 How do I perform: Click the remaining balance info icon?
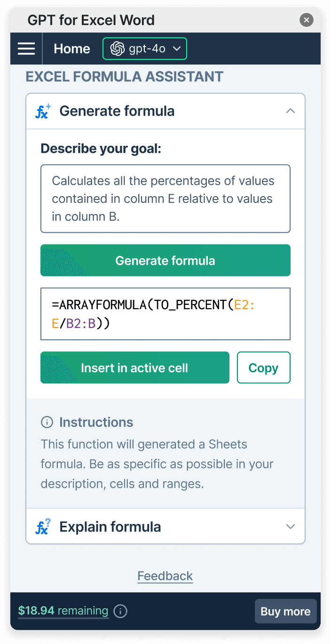pos(120,611)
